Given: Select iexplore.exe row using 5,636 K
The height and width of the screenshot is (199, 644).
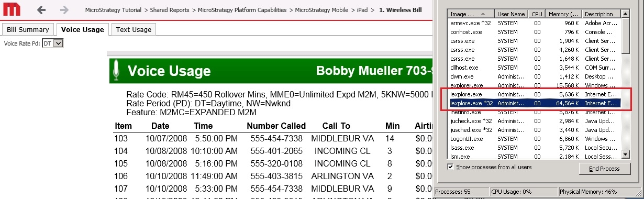Looking at the screenshot, I should 535,94.
